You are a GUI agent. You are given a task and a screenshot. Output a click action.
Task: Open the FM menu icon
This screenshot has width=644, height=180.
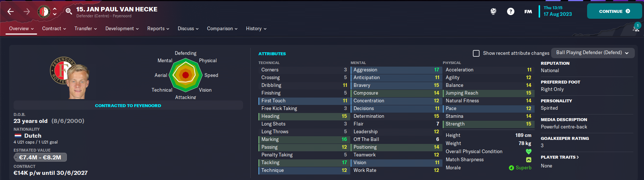click(528, 11)
